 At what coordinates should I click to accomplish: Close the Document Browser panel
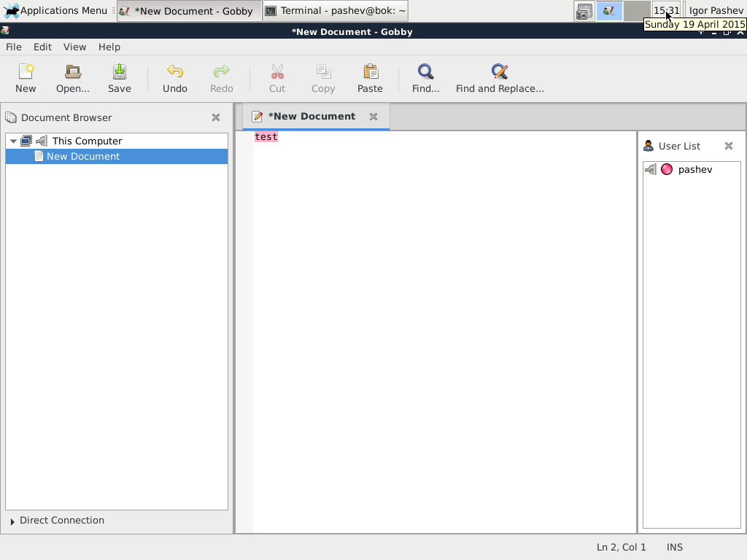[216, 117]
